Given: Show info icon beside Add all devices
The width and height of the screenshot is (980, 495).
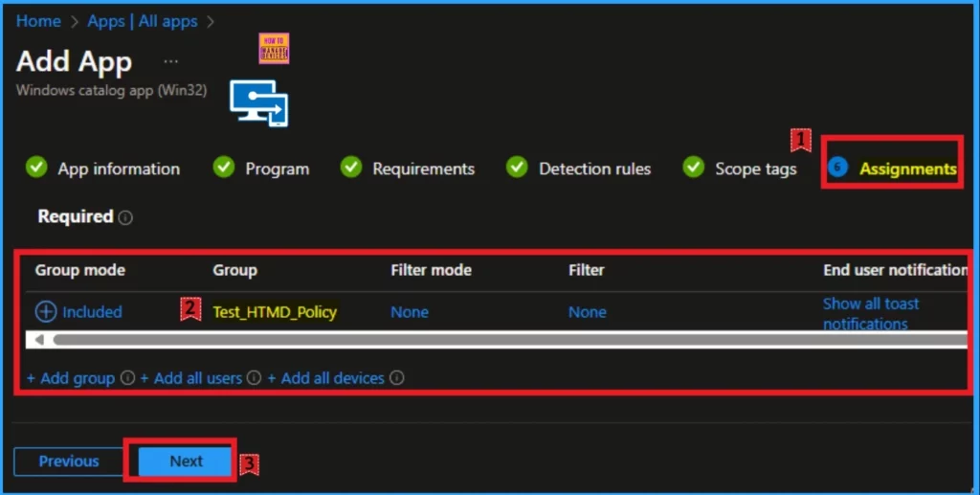Looking at the screenshot, I should 397,377.
